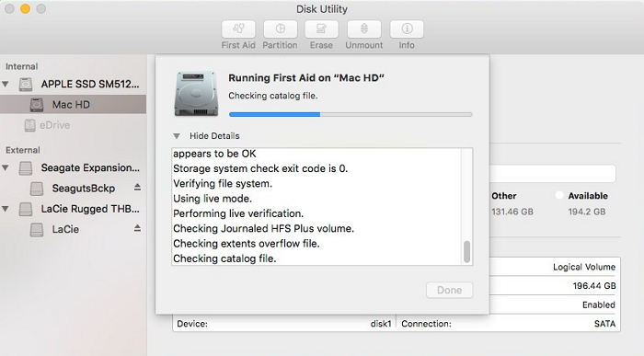Click the Mac HD volume icon in sidebar
The image size is (644, 356).
37,105
